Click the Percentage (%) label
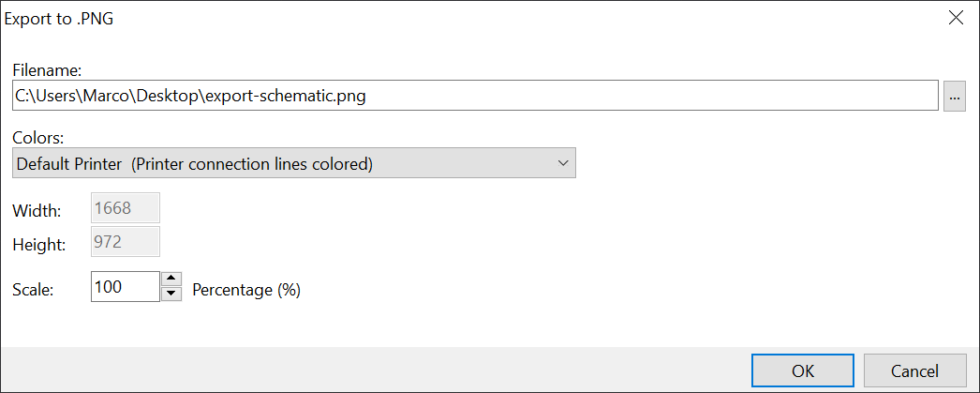 245,290
